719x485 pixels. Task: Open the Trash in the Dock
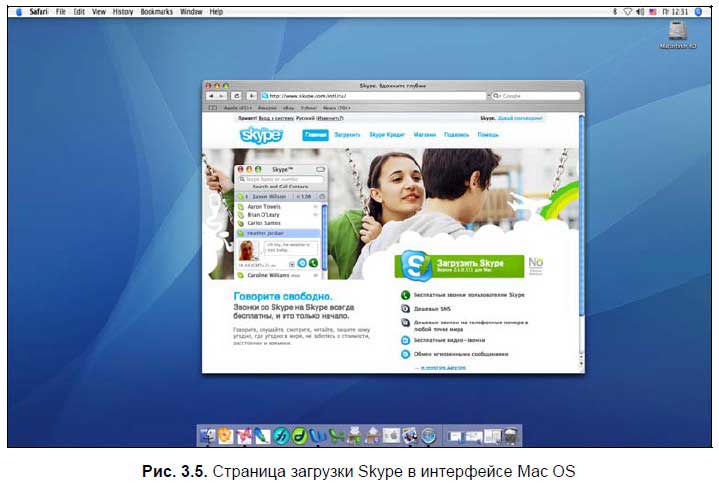tap(511, 435)
